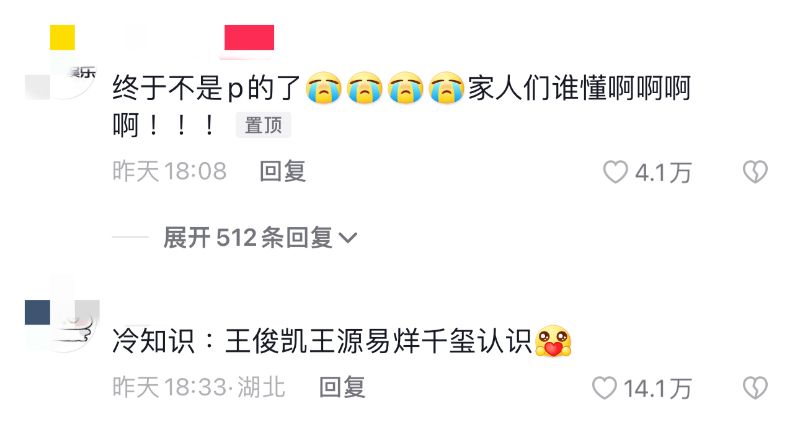Click the 4.1万 like count
Viewport: 800px width, 437px height.
(663, 172)
